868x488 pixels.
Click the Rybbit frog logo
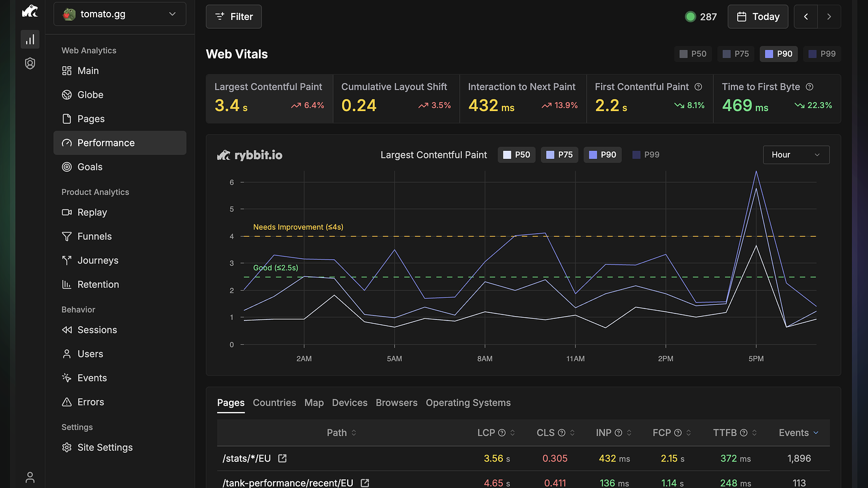(x=30, y=11)
